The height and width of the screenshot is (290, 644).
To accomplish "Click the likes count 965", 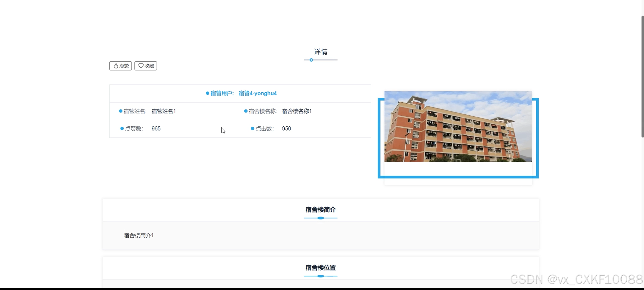I will [156, 129].
